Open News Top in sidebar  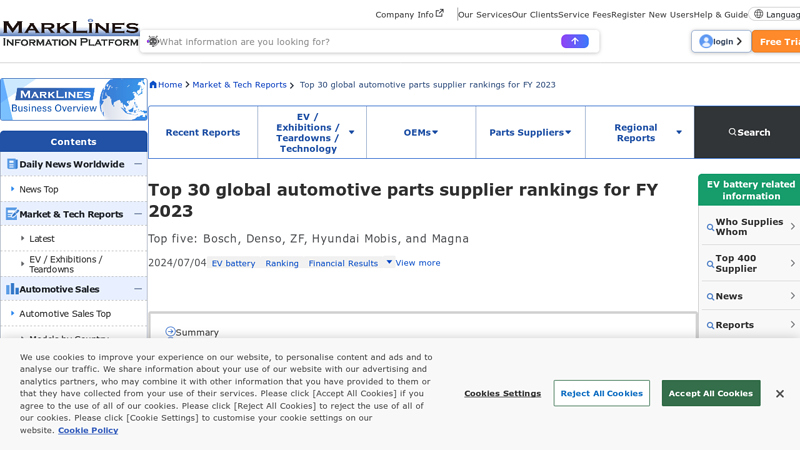tap(39, 189)
